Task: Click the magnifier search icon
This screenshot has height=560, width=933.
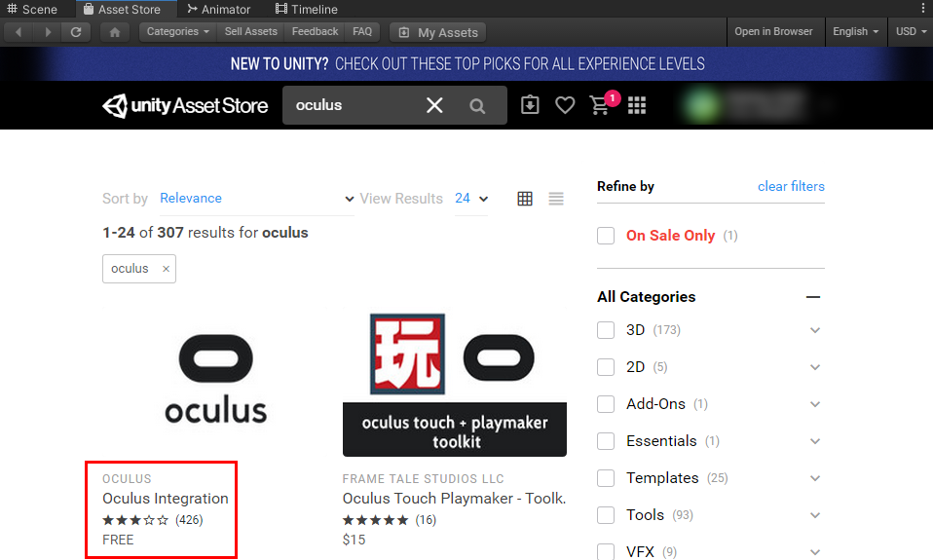Action: coord(477,106)
